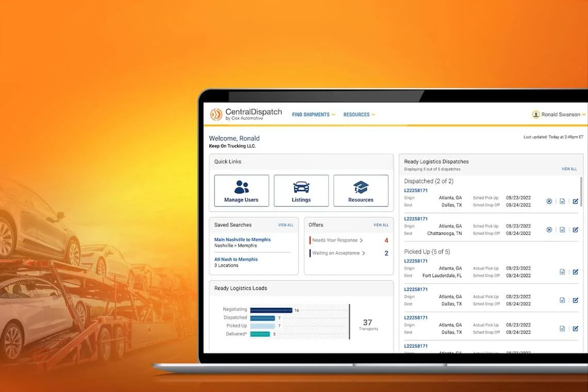This screenshot has width=588, height=392.
Task: Click the Dispatched bar in loads chart
Action: coord(263,318)
